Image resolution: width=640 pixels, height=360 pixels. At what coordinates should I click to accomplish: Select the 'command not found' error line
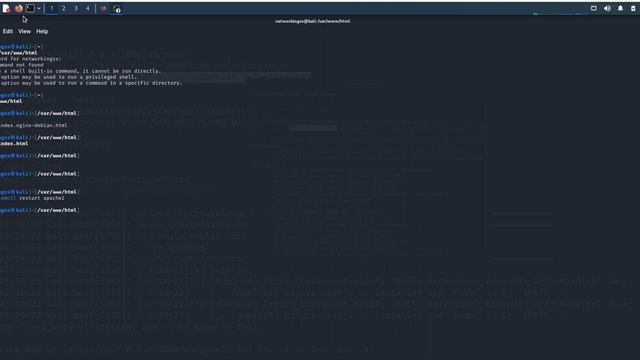pos(22,65)
